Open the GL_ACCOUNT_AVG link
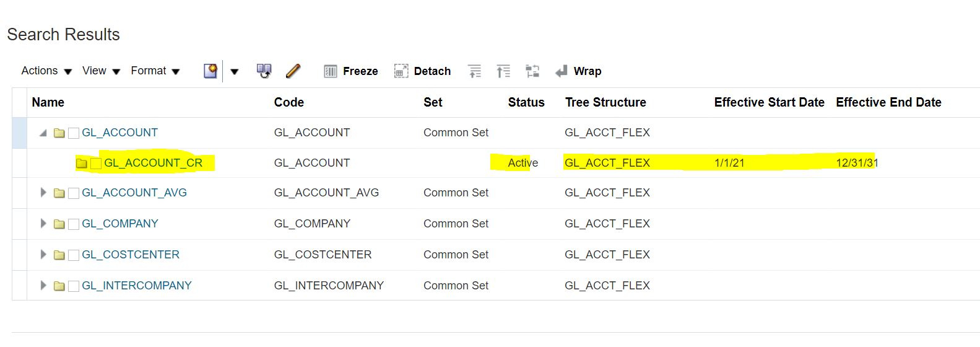Image resolution: width=980 pixels, height=347 pixels. (134, 193)
